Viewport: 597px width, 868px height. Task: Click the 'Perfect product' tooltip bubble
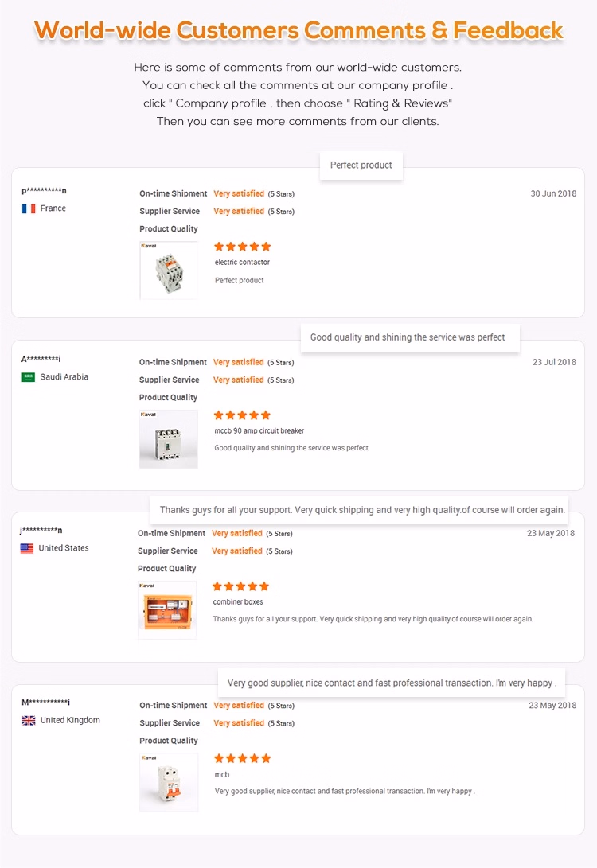point(361,165)
